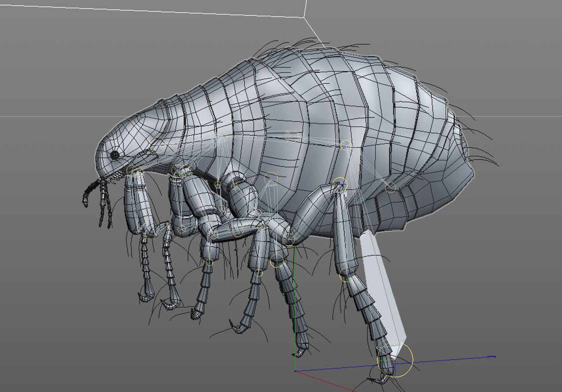Select the yellow joint circle at the hind leg's top

(x=340, y=185)
